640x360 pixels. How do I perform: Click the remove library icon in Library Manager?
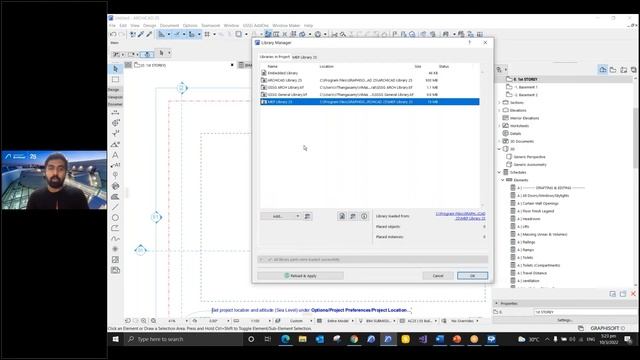(342, 216)
